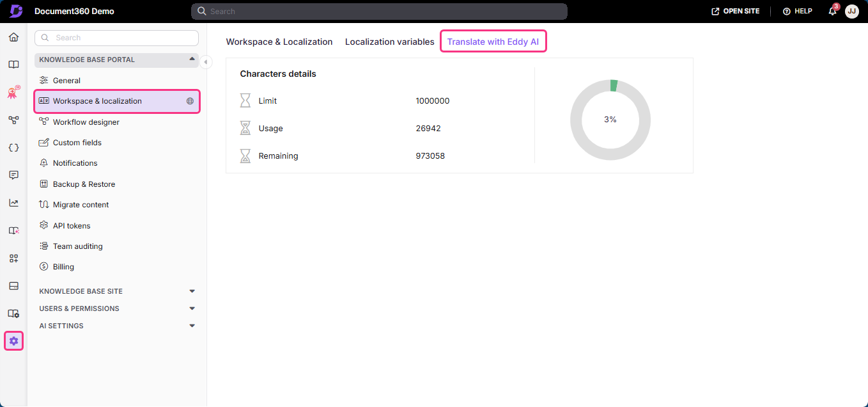Open the Dashboard home icon
The image size is (868, 407).
pyautogui.click(x=13, y=37)
